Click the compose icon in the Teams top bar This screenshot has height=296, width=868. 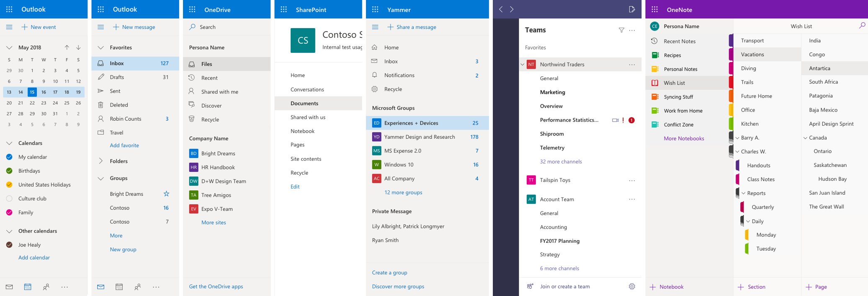pos(632,9)
